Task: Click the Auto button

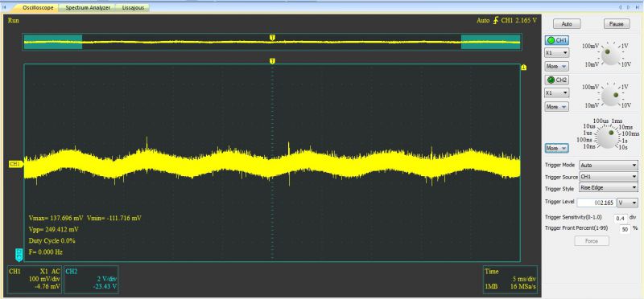Action: (x=567, y=24)
